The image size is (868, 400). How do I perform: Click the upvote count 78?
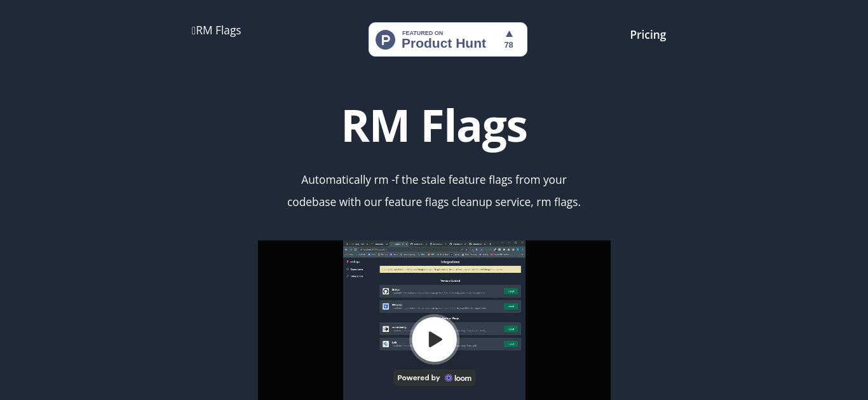(508, 45)
